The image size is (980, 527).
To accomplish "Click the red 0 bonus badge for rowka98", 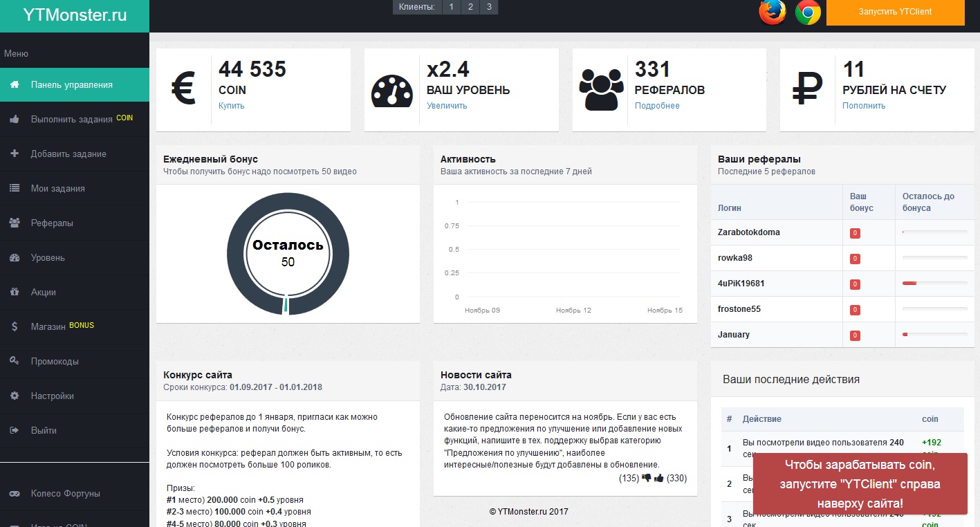I will pyautogui.click(x=855, y=259).
